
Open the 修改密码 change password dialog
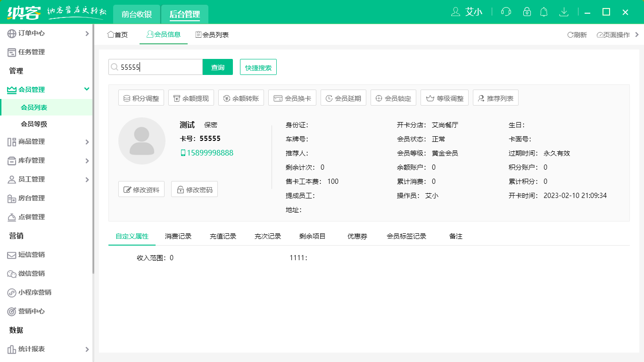(194, 189)
